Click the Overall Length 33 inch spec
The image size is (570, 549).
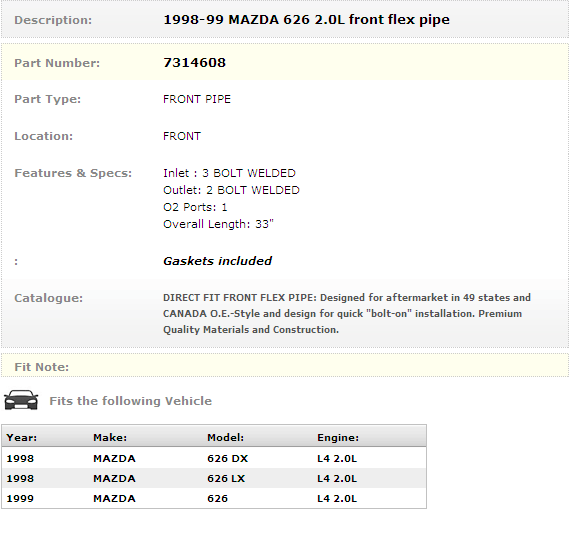(218, 224)
